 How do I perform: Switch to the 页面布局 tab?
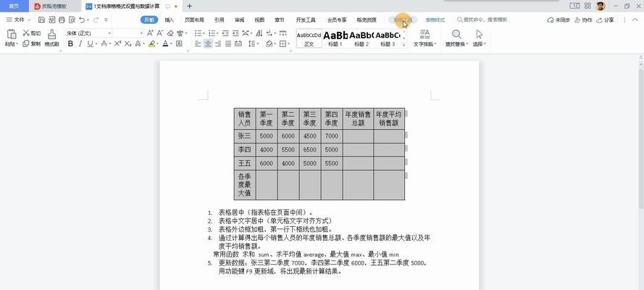pos(194,20)
